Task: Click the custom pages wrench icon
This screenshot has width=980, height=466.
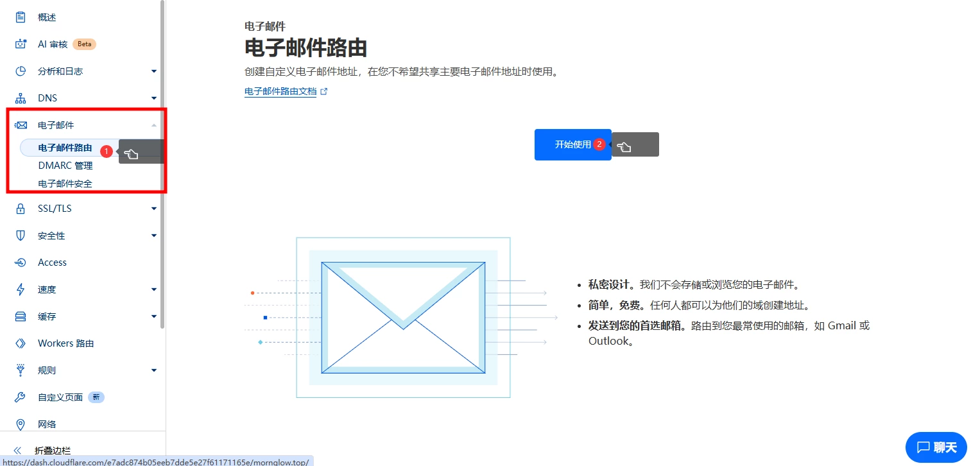Action: point(21,397)
